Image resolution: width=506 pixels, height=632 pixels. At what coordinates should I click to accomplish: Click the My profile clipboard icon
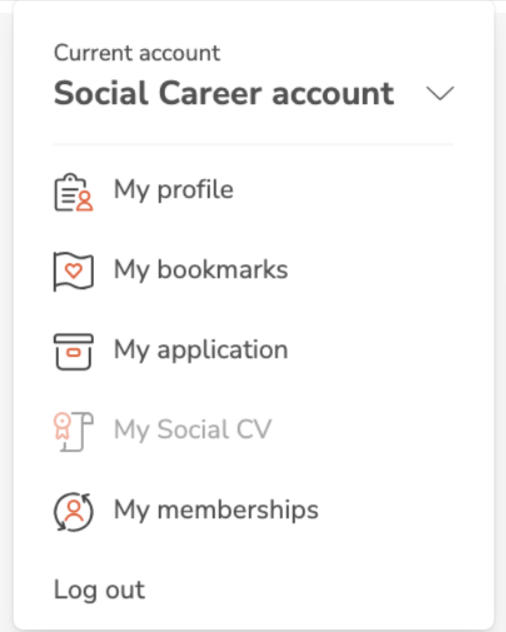(73, 192)
